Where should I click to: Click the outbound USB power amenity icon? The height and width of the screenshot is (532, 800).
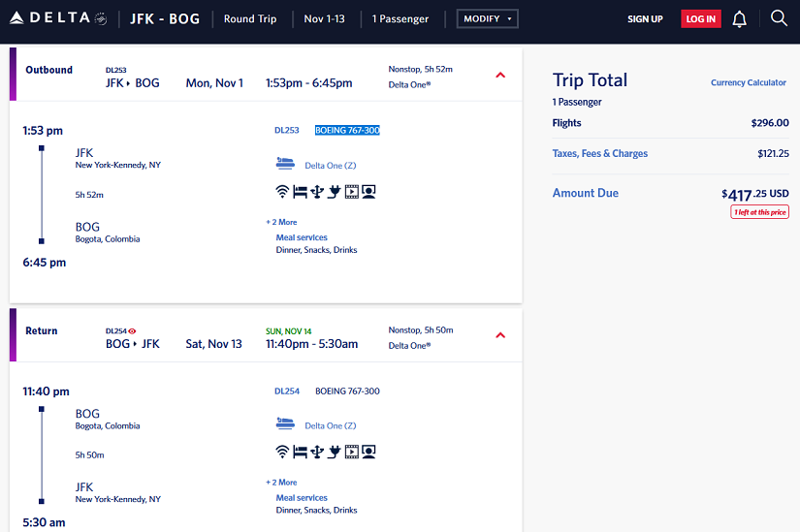click(317, 192)
